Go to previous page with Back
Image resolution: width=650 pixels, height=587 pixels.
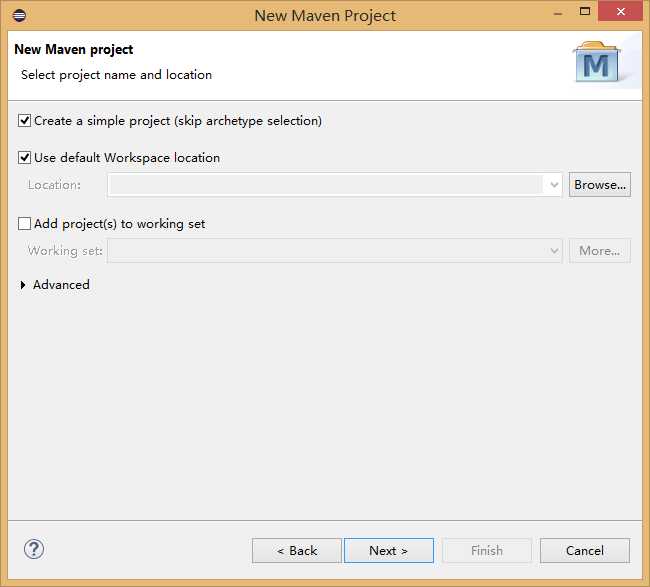(x=297, y=551)
